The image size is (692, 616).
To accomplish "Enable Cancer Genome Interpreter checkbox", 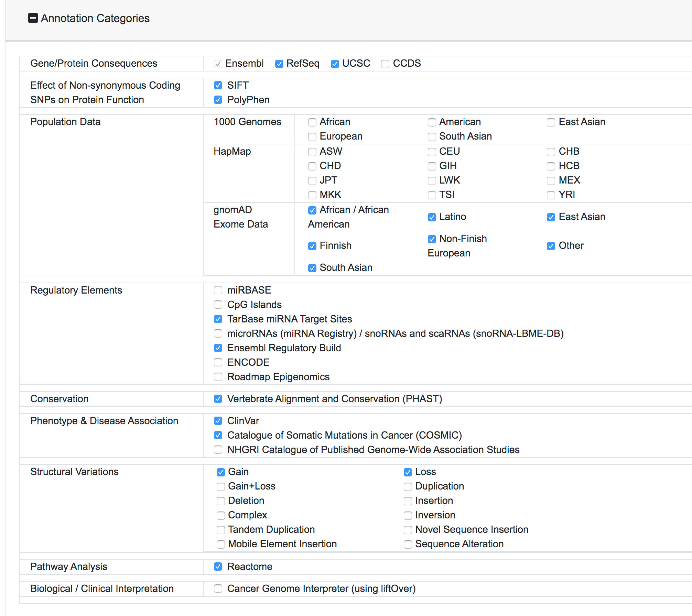I will (x=218, y=588).
